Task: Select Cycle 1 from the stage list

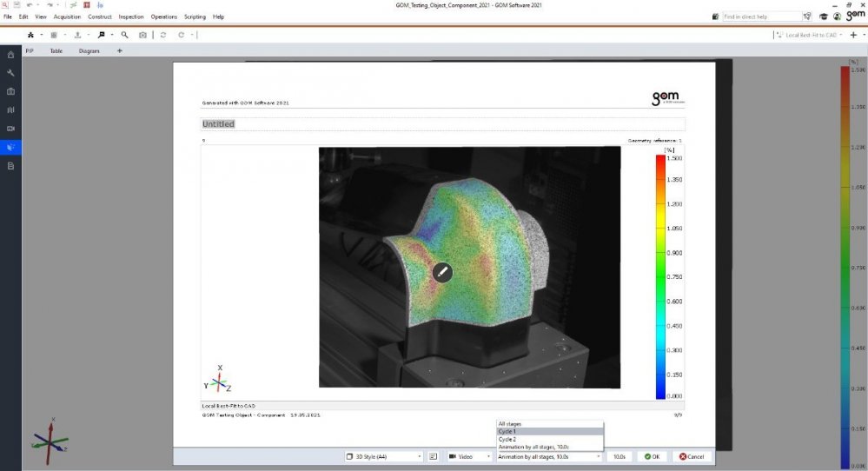Action: [547, 431]
